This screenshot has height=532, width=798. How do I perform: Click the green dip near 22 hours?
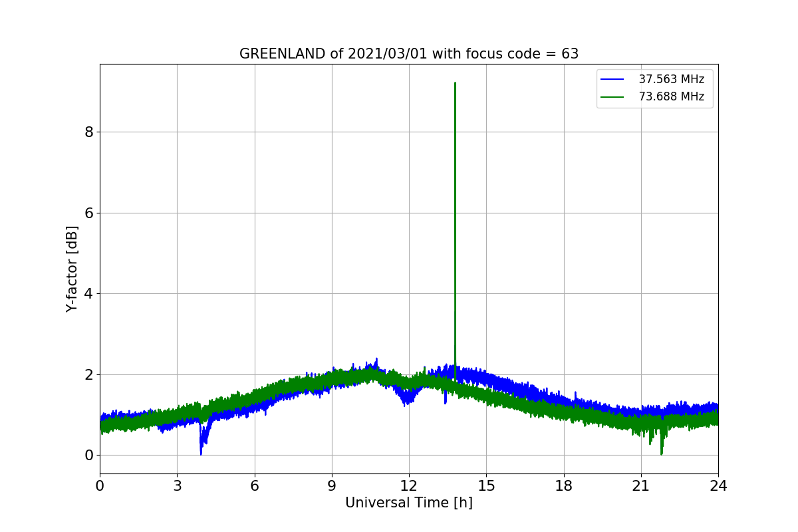click(662, 454)
